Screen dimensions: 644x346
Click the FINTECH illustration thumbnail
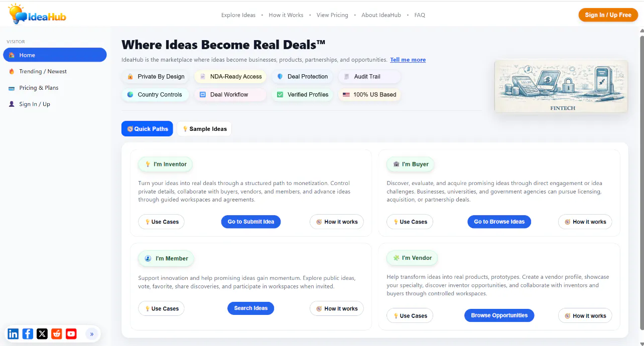(561, 86)
